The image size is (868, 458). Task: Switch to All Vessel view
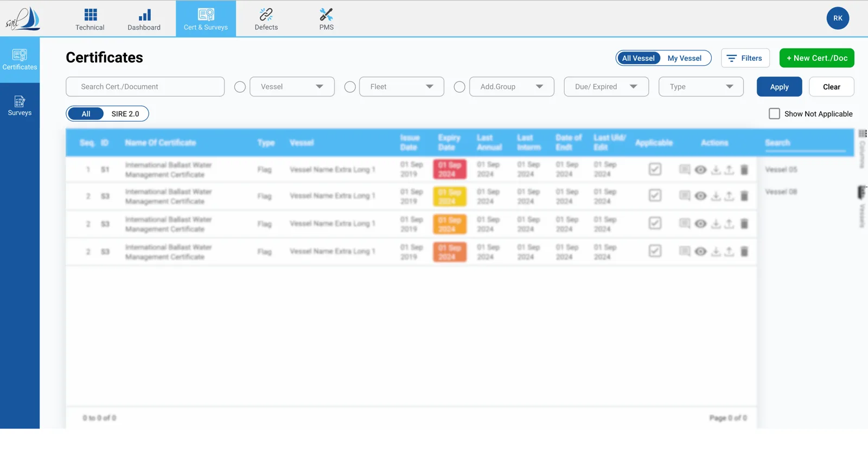pyautogui.click(x=639, y=58)
